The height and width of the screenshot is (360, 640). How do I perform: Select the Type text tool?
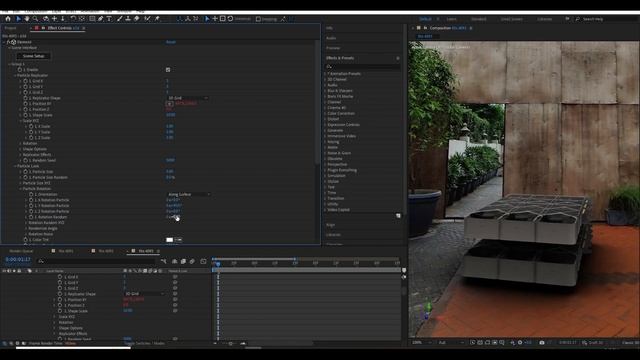(x=109, y=19)
